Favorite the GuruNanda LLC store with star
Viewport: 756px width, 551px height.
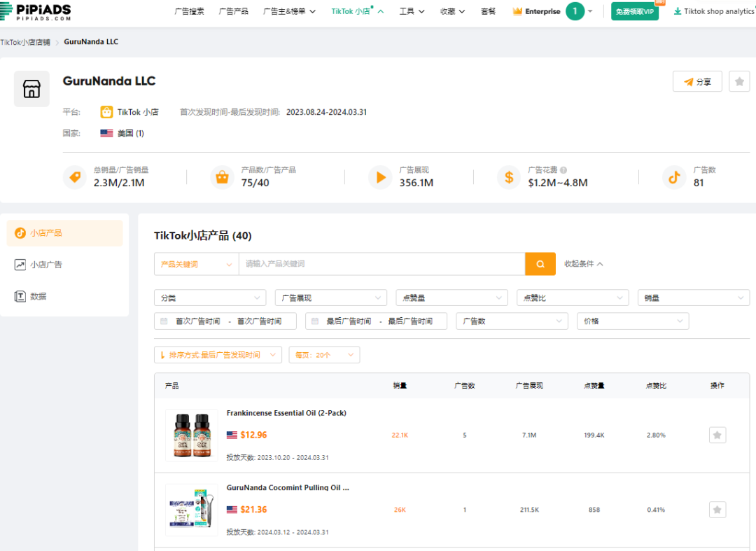click(x=739, y=81)
